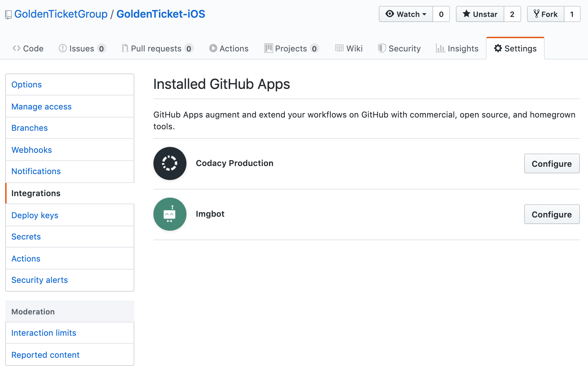The width and height of the screenshot is (588, 371).
Task: Open the Wiki tab
Action: pyautogui.click(x=349, y=48)
